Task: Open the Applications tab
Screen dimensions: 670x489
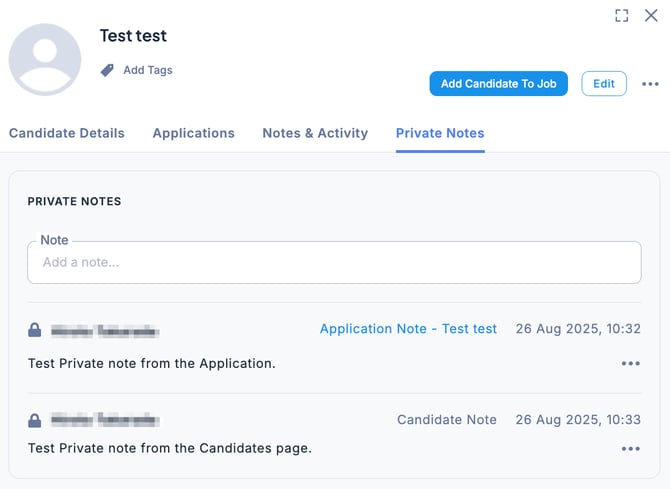Action: (193, 133)
